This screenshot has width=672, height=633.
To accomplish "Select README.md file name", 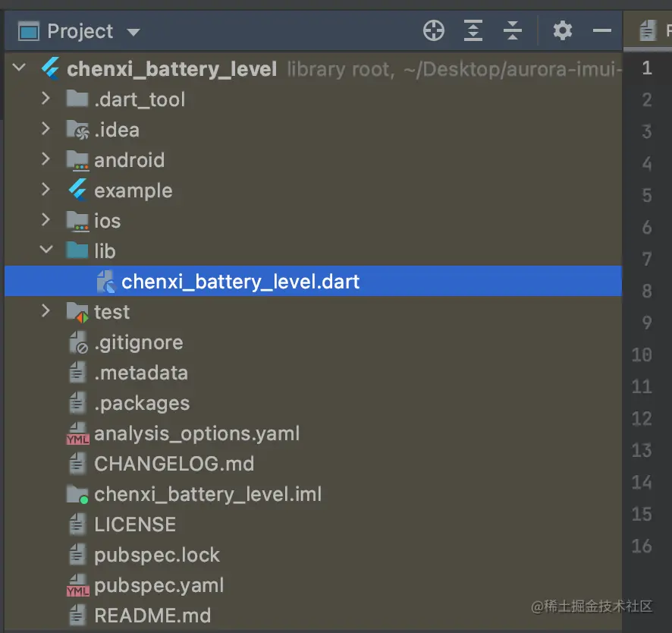I will point(152,616).
